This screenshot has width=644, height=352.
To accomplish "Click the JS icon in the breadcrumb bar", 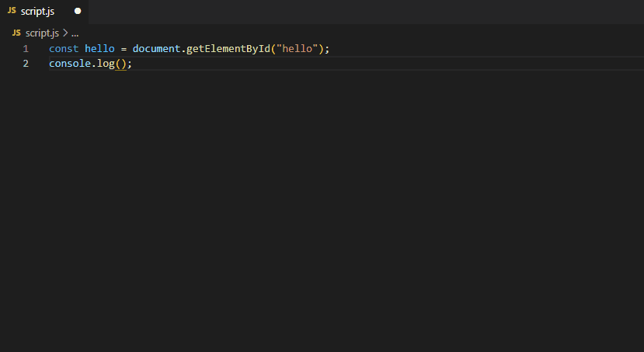I will [x=16, y=33].
